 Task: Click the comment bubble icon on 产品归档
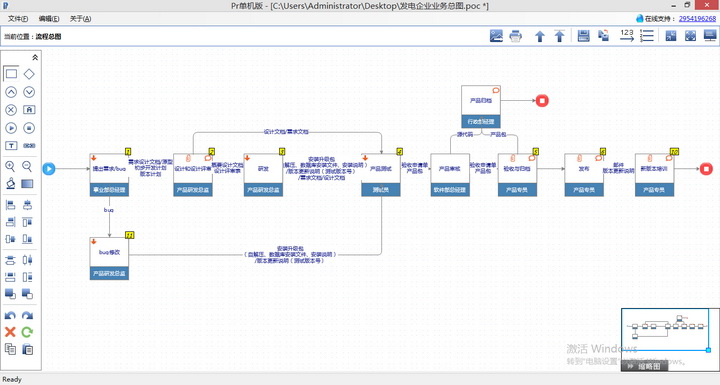(496, 91)
